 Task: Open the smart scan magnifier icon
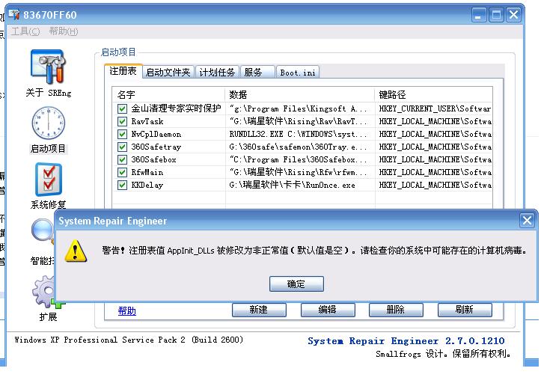pyautogui.click(x=43, y=231)
